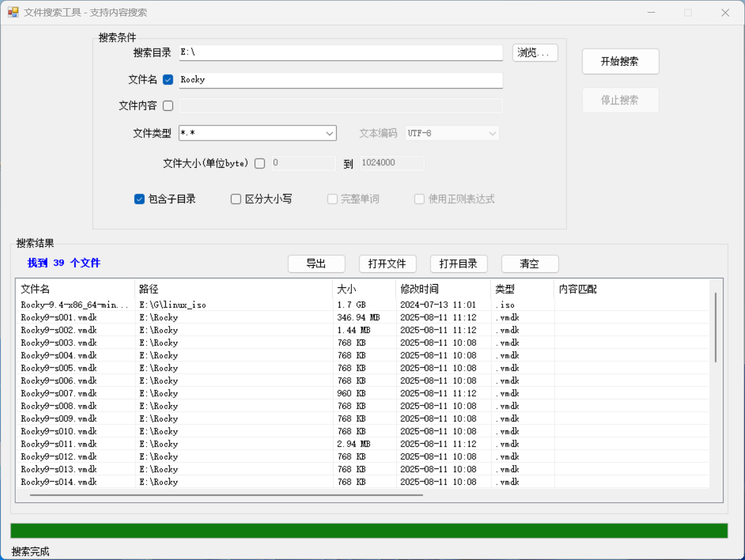Viewport: 745px width, 560px height.
Task: Select the search directory input showing E:\
Action: tap(341, 53)
